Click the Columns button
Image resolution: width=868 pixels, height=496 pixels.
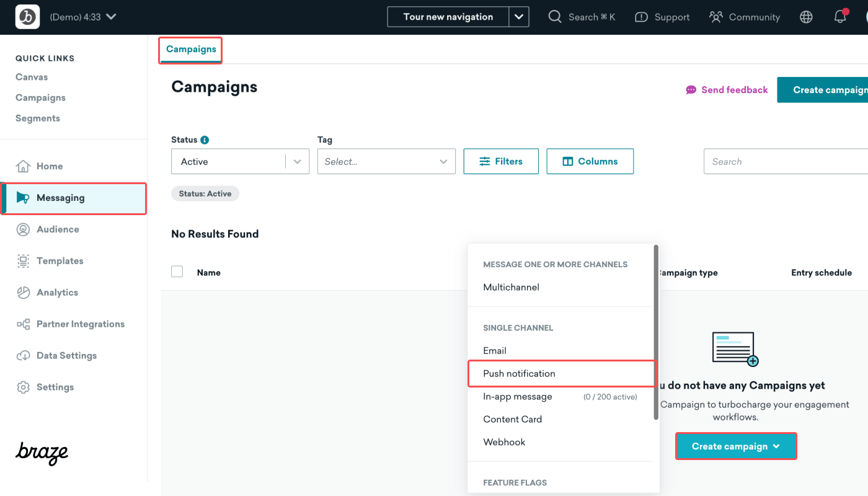pos(590,161)
